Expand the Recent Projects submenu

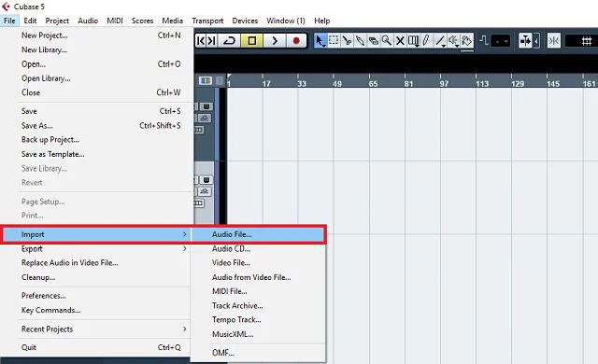click(95, 329)
